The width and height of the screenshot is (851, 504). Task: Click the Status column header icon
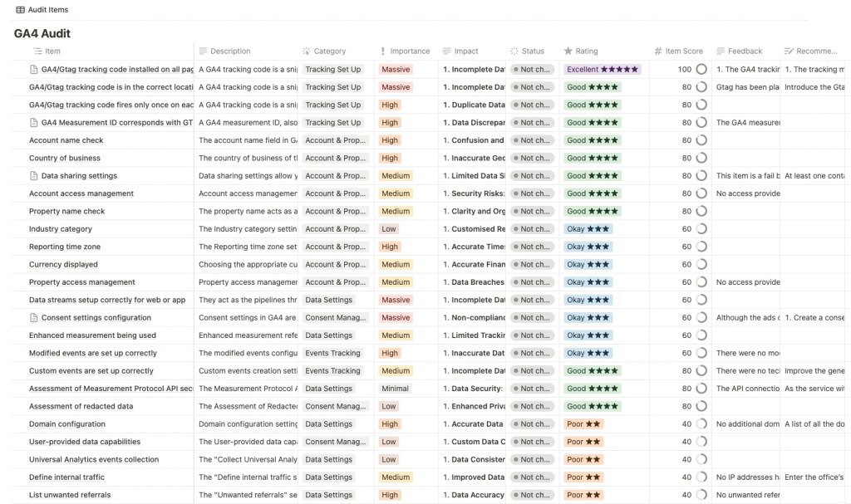point(514,51)
